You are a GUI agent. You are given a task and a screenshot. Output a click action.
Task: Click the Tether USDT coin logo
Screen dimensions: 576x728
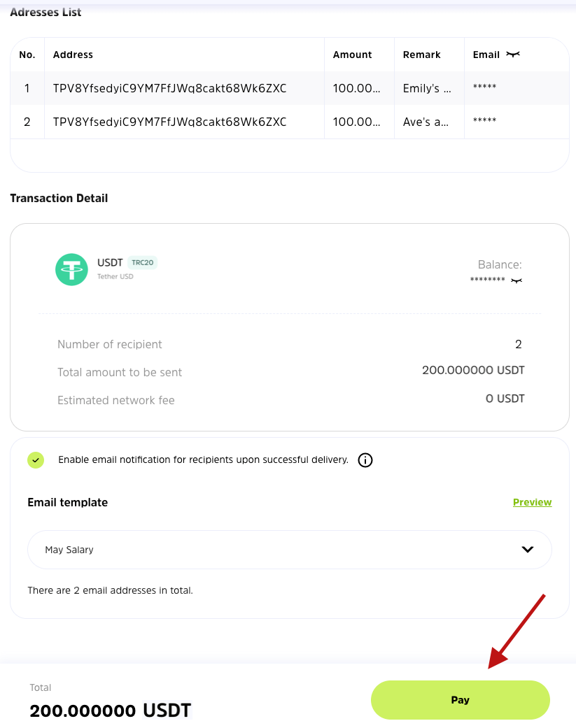[71, 269]
